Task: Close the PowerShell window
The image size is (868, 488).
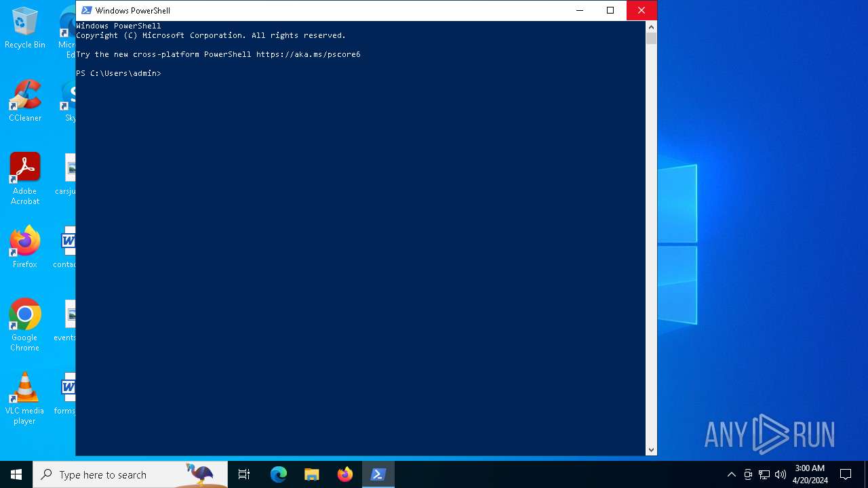Action: click(642, 10)
